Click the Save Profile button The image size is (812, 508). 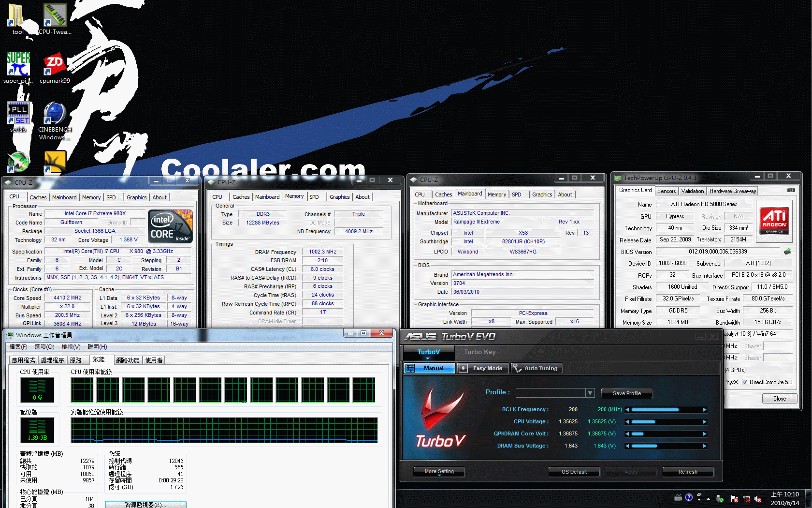click(x=626, y=393)
